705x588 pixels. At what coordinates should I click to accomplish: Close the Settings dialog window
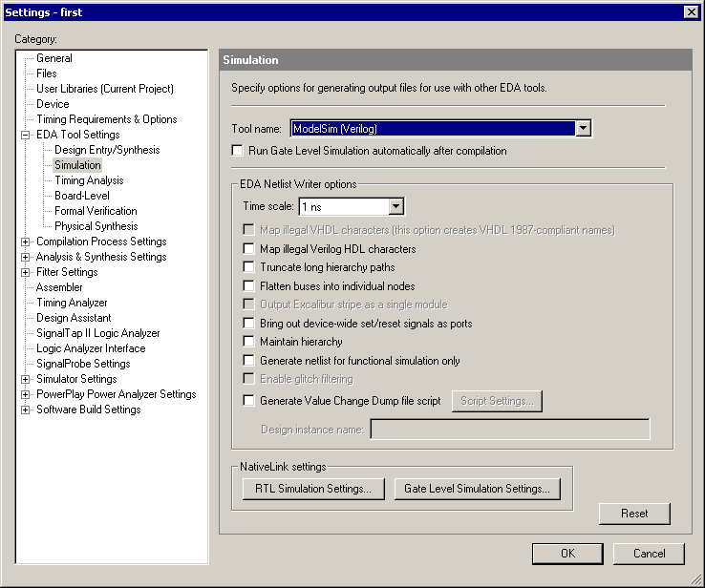[x=691, y=11]
